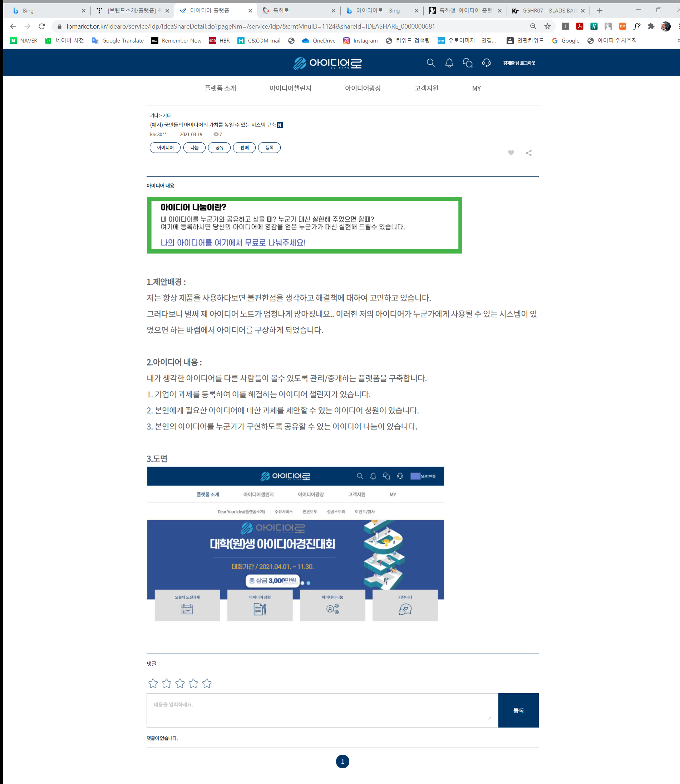Open notifications bell icon in header
Viewport: 680px width, 784px height.
coord(449,63)
